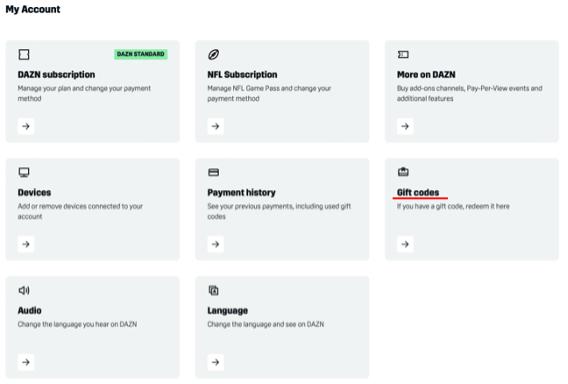Click the green DAZN STANDARD badge
This screenshot has height=384, width=568.
(x=141, y=54)
